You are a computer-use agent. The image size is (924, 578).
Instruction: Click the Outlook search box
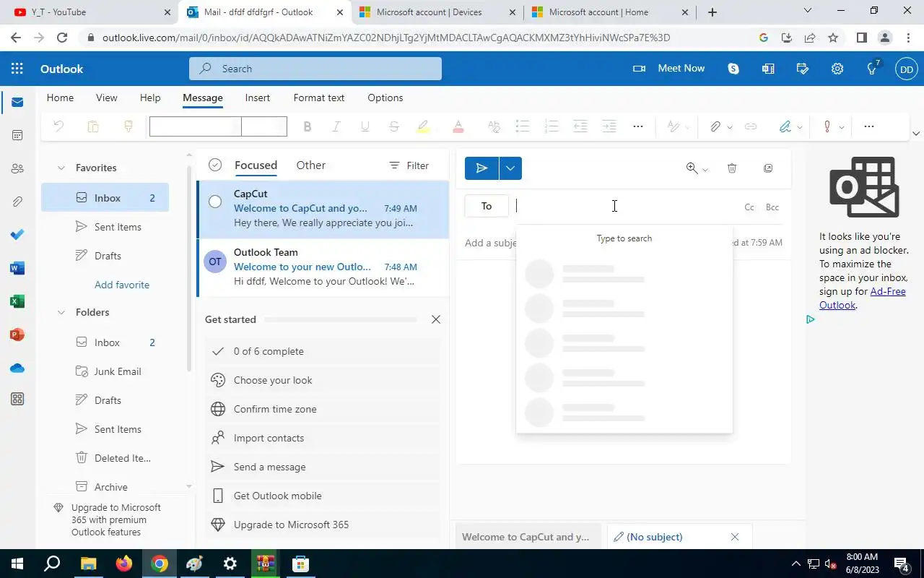click(x=315, y=69)
